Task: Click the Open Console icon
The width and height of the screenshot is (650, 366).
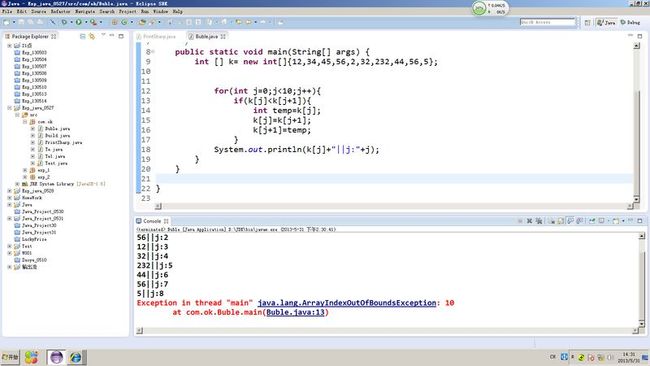Action: click(616, 221)
